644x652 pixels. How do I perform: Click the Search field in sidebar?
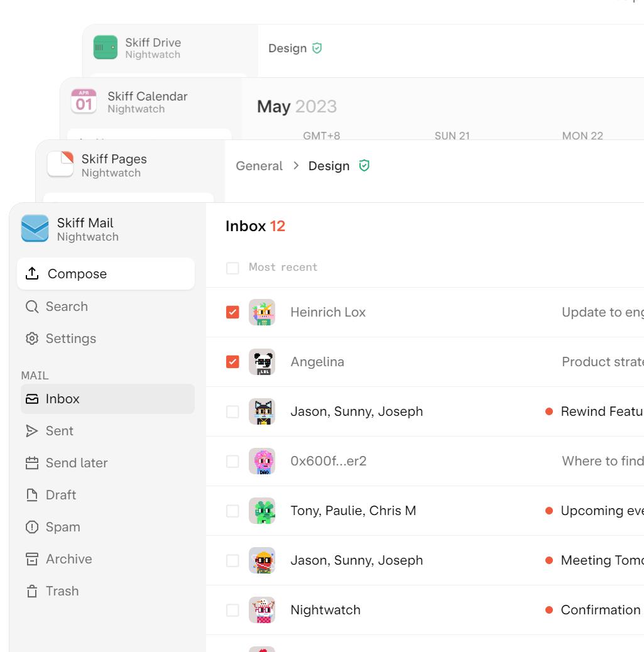(66, 307)
